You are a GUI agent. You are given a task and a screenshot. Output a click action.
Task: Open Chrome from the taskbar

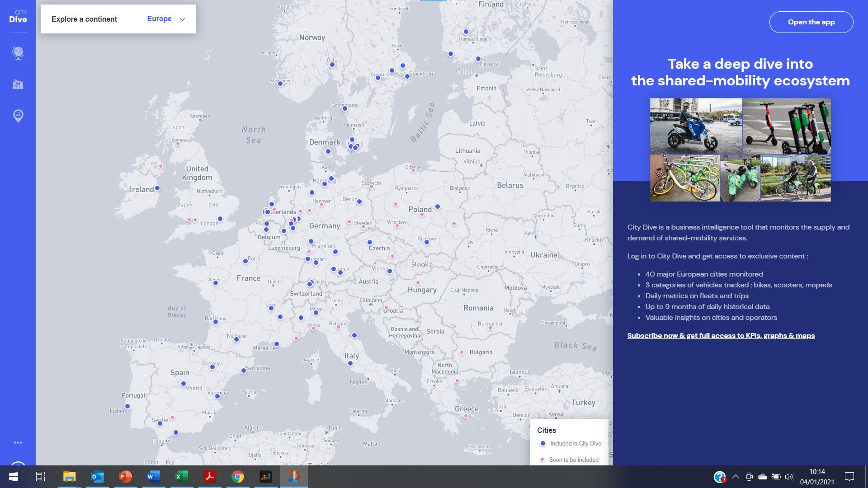click(237, 477)
